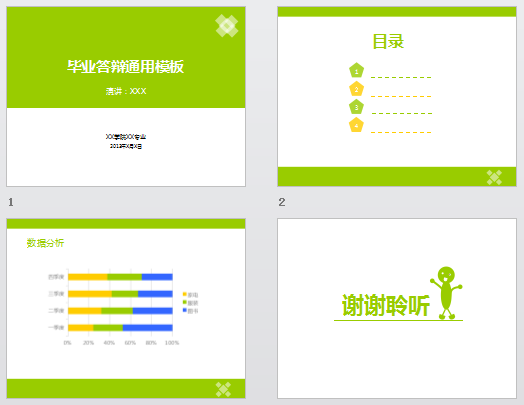Click the yellow pentagon numbered 2
524x405 pixels.
click(357, 89)
